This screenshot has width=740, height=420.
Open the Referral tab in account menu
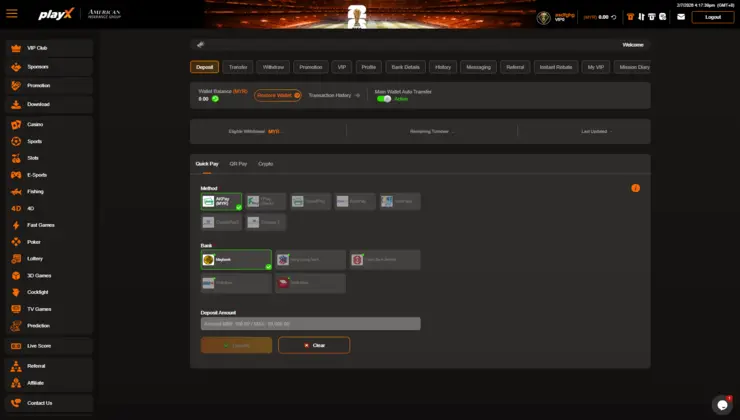click(x=515, y=67)
